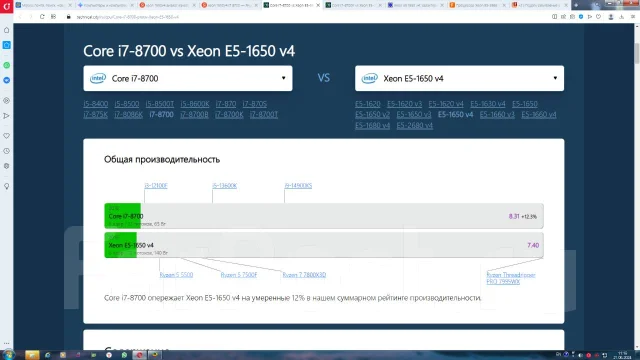Click the Intel logo beside Core i7-8700
640x360 pixels.
point(98,78)
